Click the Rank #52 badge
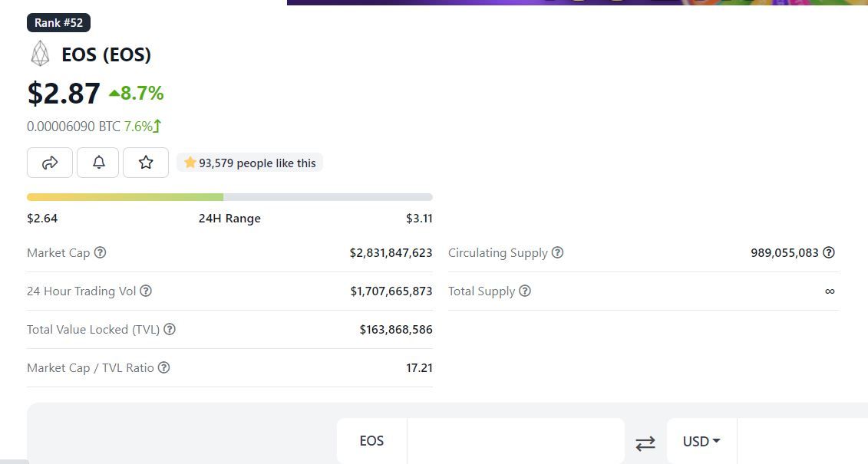This screenshot has width=868, height=464. pos(59,23)
